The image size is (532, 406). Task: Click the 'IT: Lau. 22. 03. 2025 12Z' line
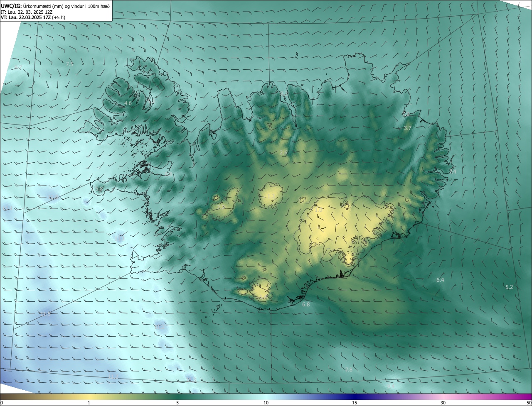coord(27,12)
